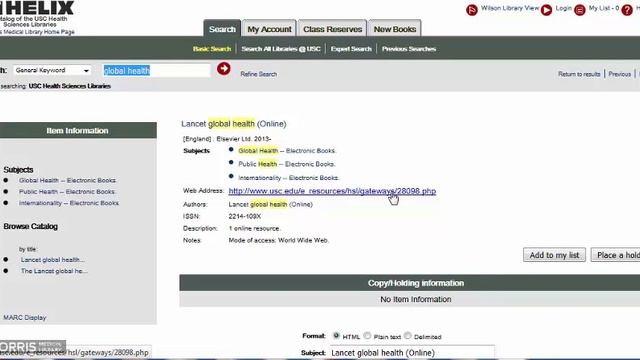Viewport: 640px width, 360px height.
Task: Click the record title Lancet global health (Online)
Action: pyautogui.click(x=234, y=124)
